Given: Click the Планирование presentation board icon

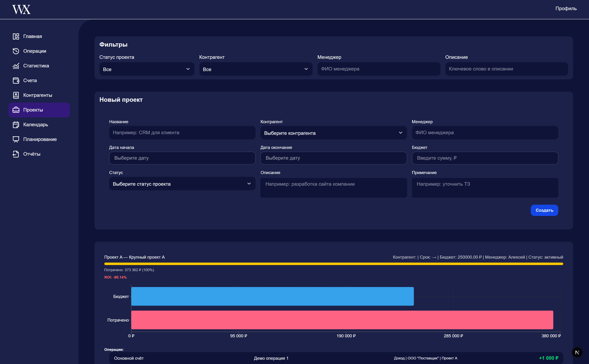Looking at the screenshot, I should [x=16, y=139].
